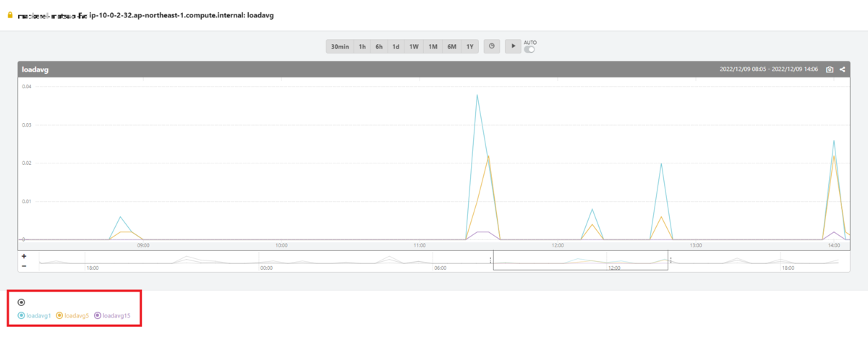Open the graph share icon
This screenshot has width=868, height=353.
pos(843,69)
